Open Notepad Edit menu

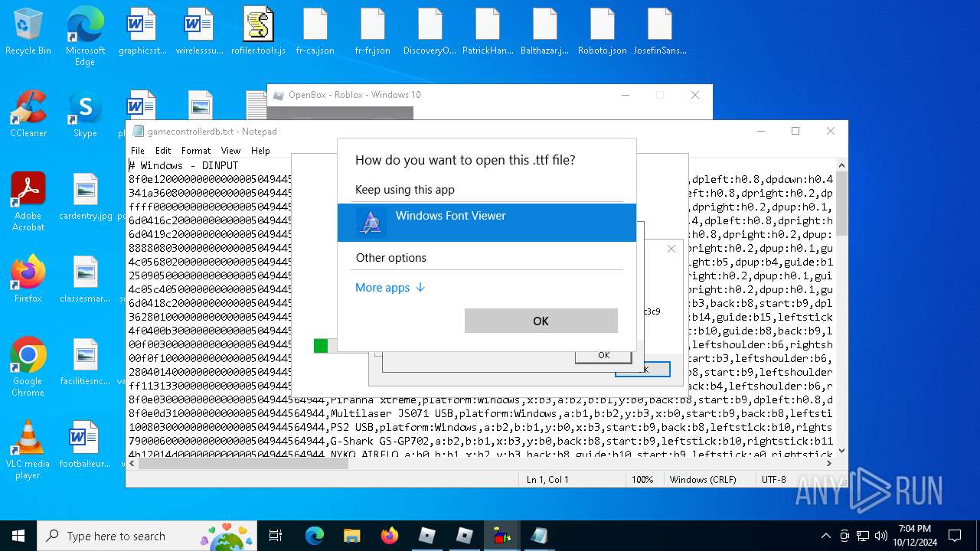coord(163,151)
